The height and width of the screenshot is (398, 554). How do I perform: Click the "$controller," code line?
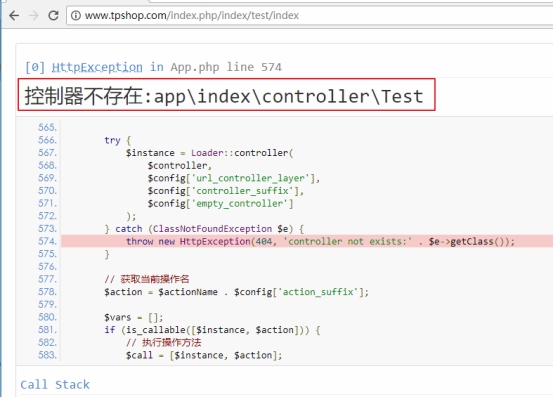click(x=179, y=165)
